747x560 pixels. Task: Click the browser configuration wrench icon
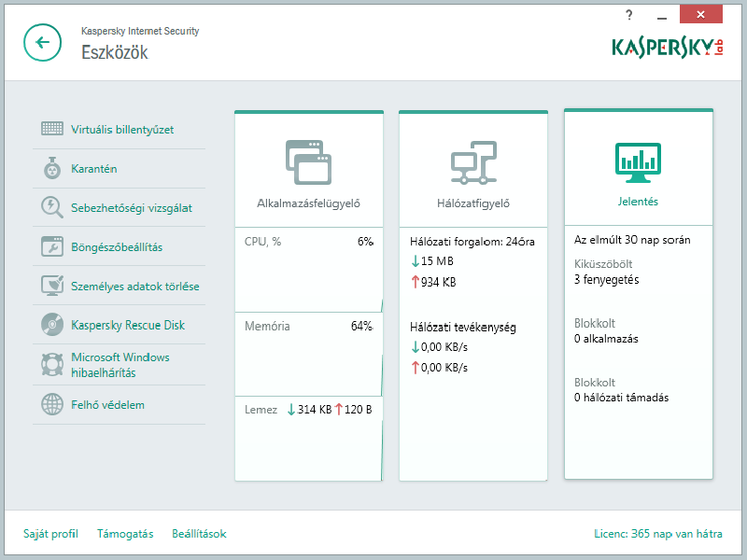52,246
